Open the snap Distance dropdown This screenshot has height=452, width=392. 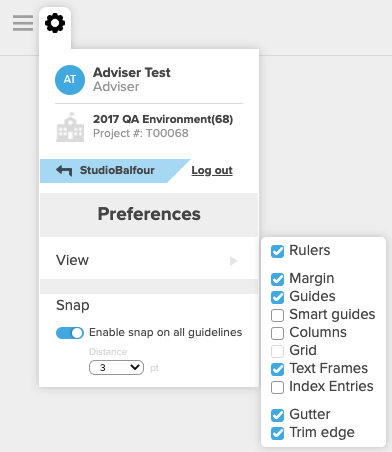[116, 368]
